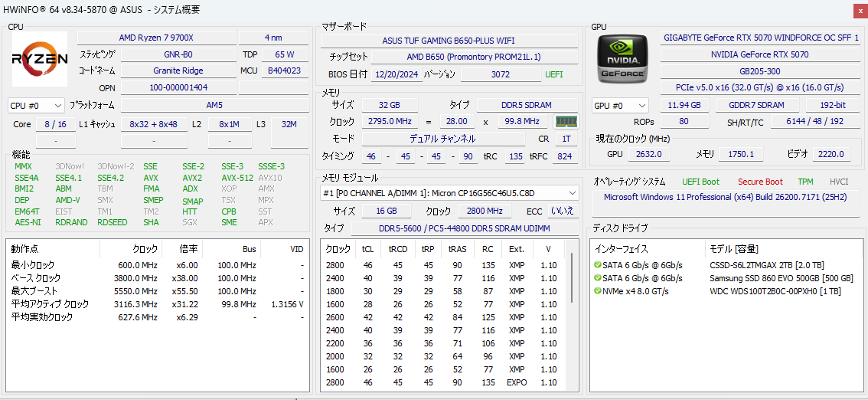Click the AMD Ryzen 7 9700X name field
868x400 pixels.
coord(156,38)
